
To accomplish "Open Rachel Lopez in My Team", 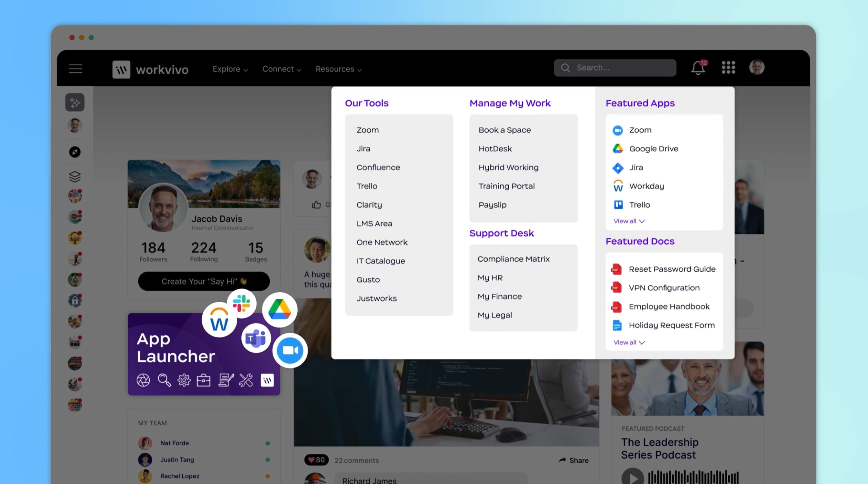I will (x=180, y=476).
